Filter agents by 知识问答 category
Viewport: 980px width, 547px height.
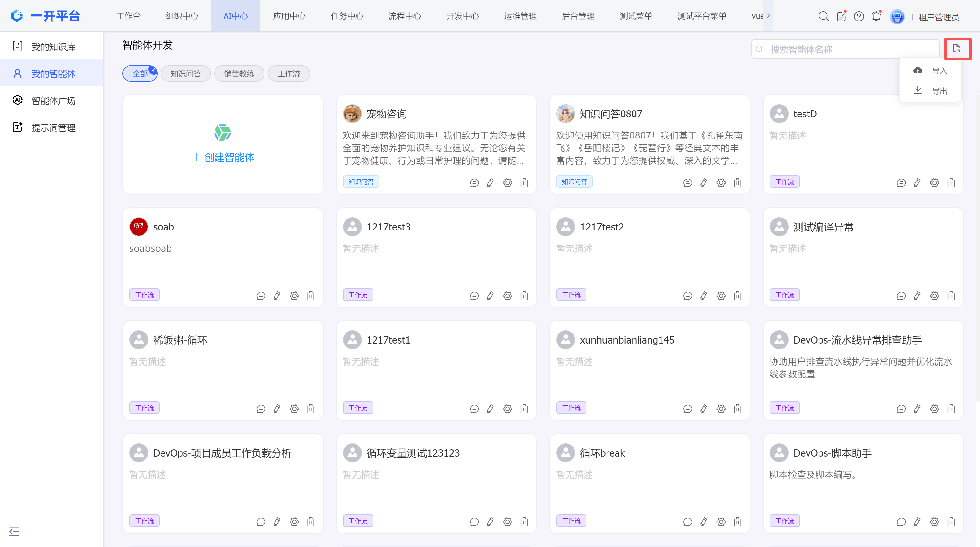[186, 73]
